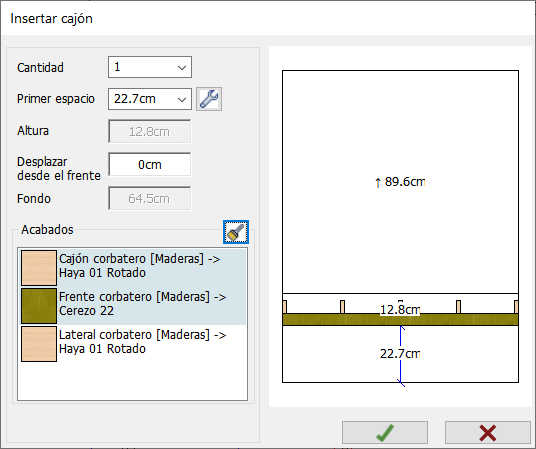Click the wrench icon beside Primer espacio
This screenshot has width=536, height=449.
[x=209, y=99]
